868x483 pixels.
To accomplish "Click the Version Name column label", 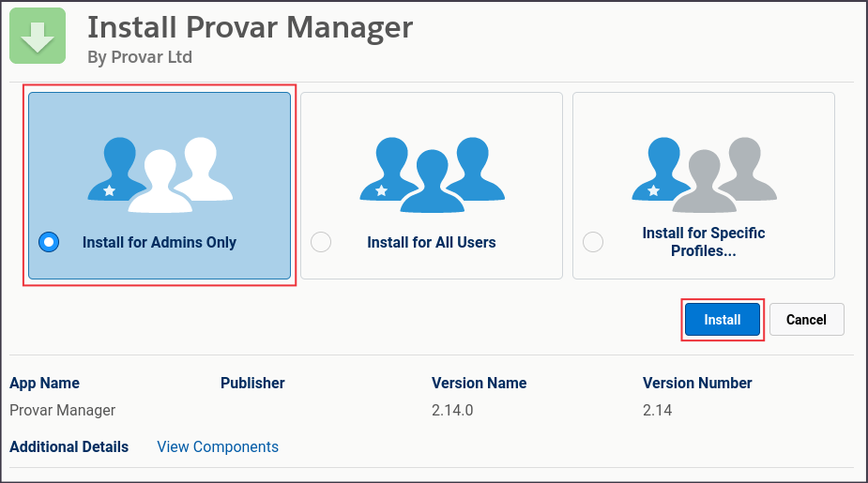I will [479, 383].
